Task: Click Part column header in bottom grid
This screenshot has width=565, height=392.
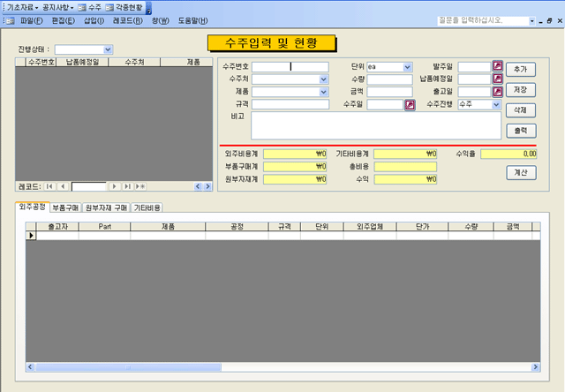Action: coord(104,227)
